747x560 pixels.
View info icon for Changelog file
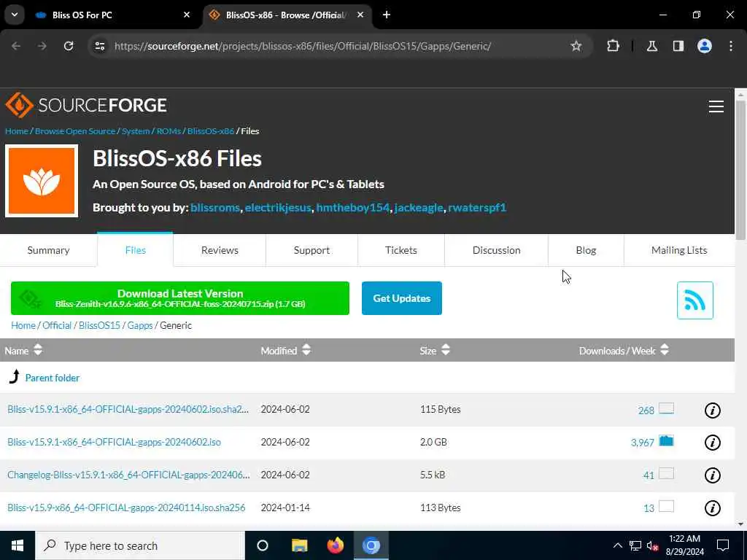713,475
